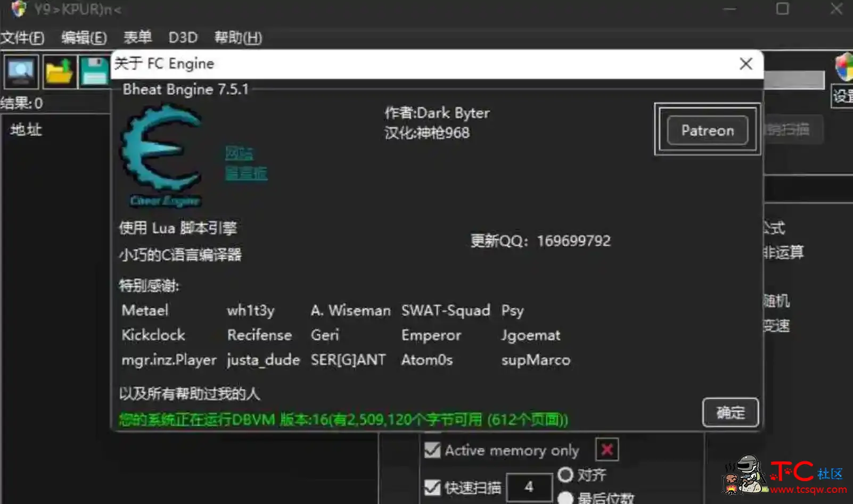853x504 pixels.
Task: Toggle the Active memory only checkbox
Action: (432, 450)
